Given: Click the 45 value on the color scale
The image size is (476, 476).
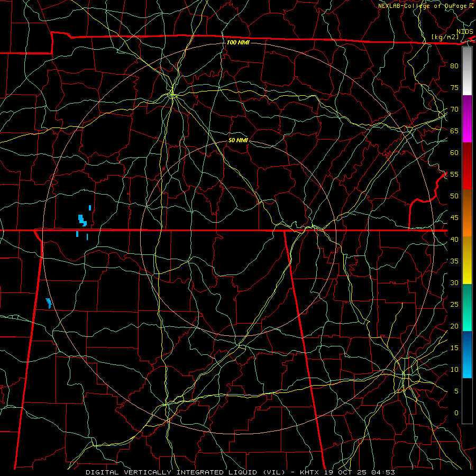Looking at the screenshot, I should click(454, 218).
